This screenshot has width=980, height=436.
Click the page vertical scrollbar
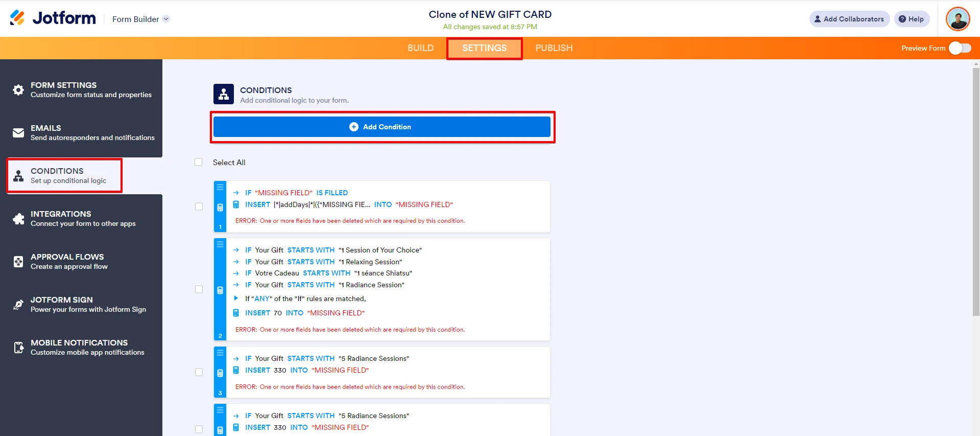976,192
